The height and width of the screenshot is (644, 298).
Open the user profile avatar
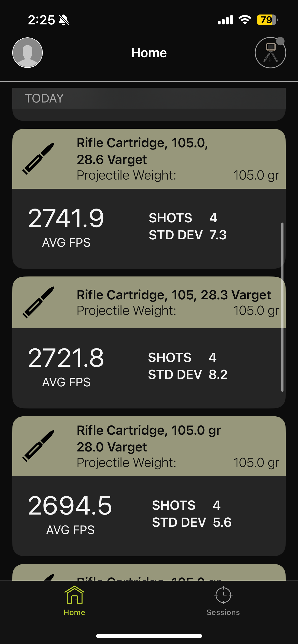pos(28,53)
